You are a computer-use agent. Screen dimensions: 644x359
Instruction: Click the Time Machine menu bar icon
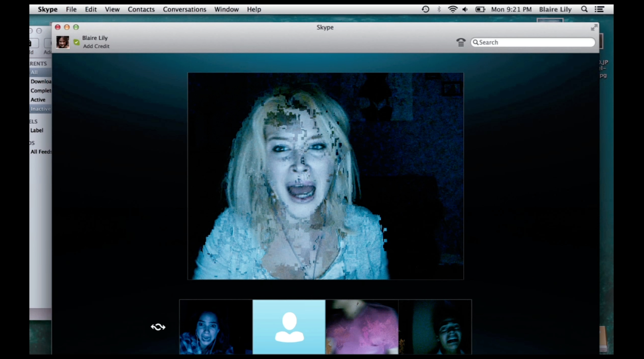pyautogui.click(x=426, y=9)
